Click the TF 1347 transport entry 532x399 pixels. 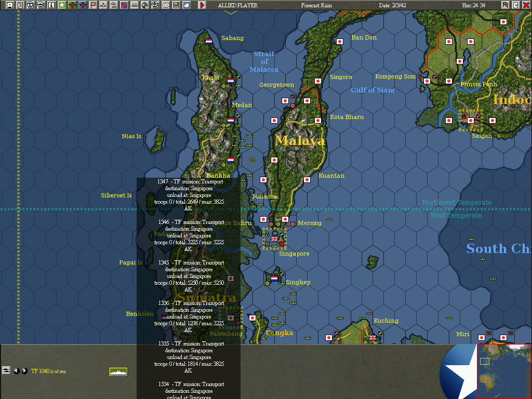(x=189, y=195)
